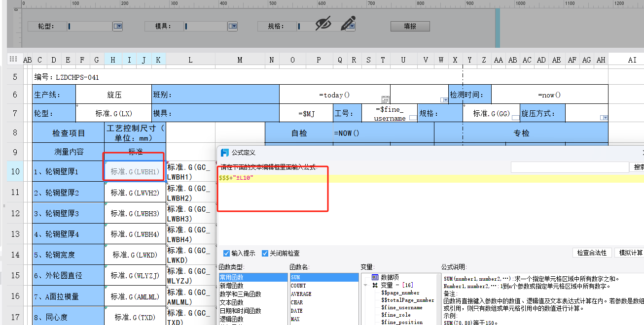Open the 旋压方式 cell dropdown
This screenshot has height=325, width=644.
click(604, 118)
